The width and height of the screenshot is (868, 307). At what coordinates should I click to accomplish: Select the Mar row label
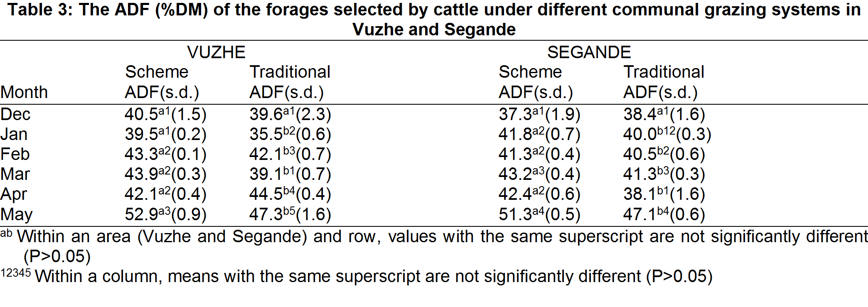(x=15, y=174)
